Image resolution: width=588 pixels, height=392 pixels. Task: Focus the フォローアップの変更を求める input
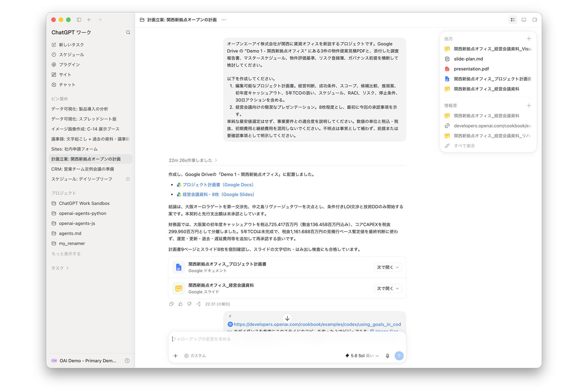(x=287, y=339)
